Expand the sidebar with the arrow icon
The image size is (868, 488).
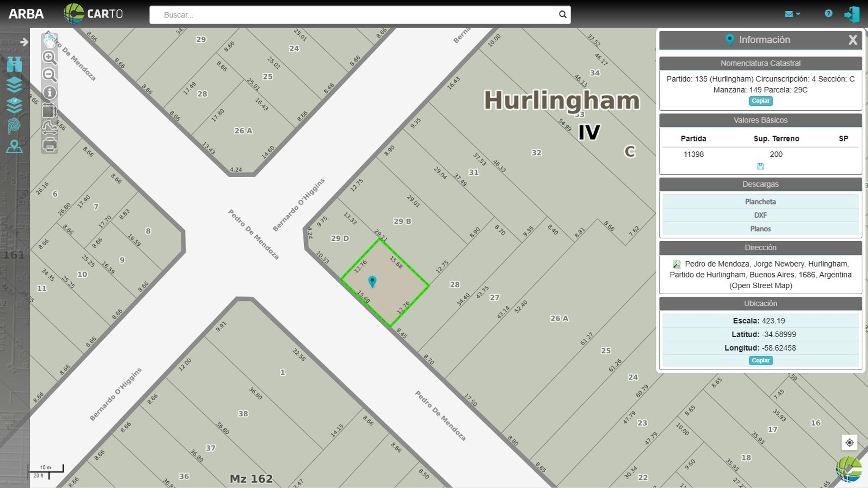coord(24,42)
